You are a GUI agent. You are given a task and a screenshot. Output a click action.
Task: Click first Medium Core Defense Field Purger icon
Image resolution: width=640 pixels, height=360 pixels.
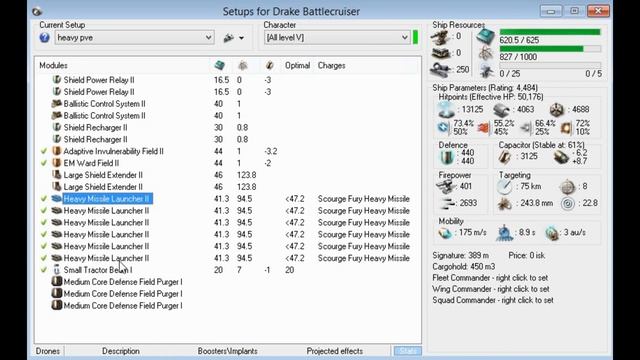click(x=57, y=281)
